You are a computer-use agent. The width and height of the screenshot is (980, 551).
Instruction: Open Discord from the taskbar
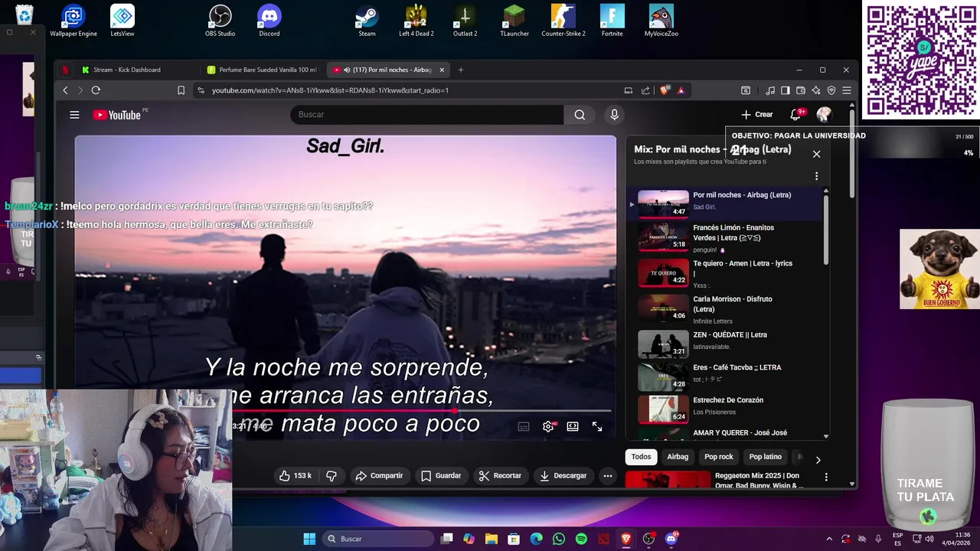click(671, 539)
